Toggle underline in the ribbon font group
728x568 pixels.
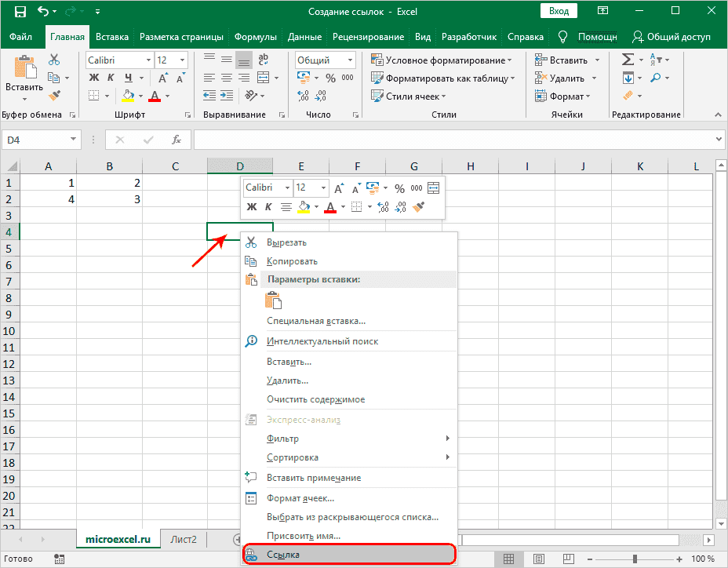click(128, 78)
